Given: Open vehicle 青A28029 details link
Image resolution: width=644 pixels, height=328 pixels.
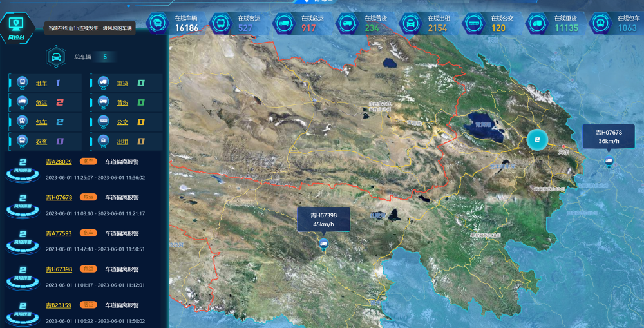Looking at the screenshot, I should tap(59, 162).
